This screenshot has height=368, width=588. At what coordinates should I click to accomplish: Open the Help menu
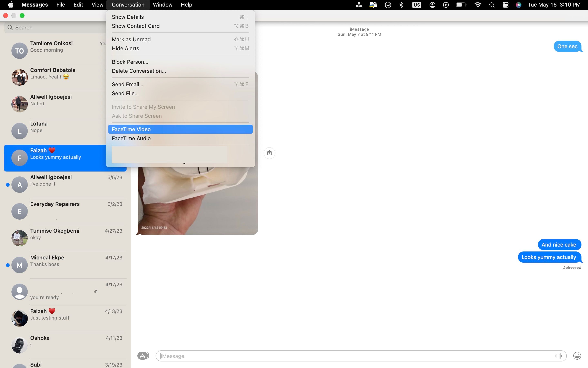point(186,5)
